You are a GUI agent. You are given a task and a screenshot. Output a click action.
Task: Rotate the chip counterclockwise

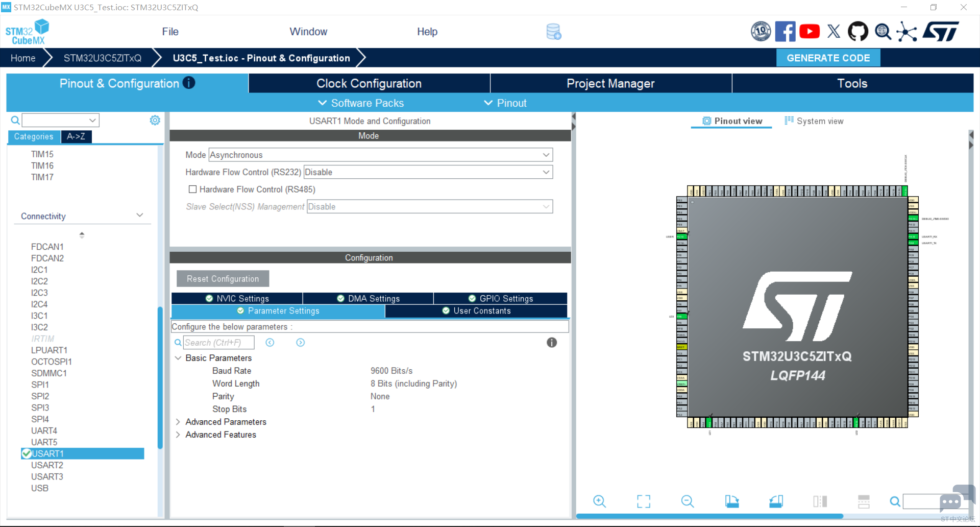(x=776, y=501)
